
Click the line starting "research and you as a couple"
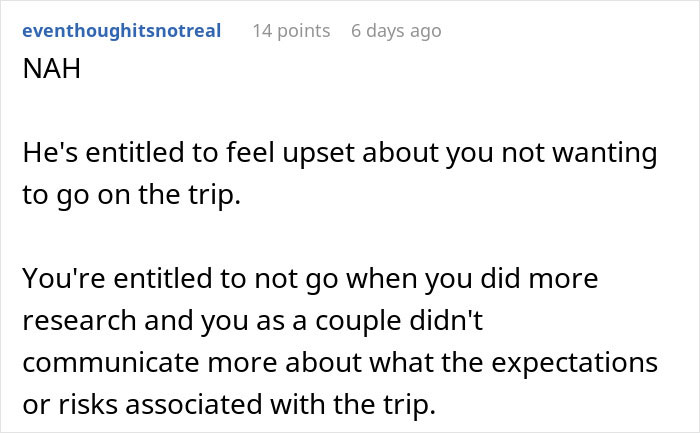coord(265,319)
